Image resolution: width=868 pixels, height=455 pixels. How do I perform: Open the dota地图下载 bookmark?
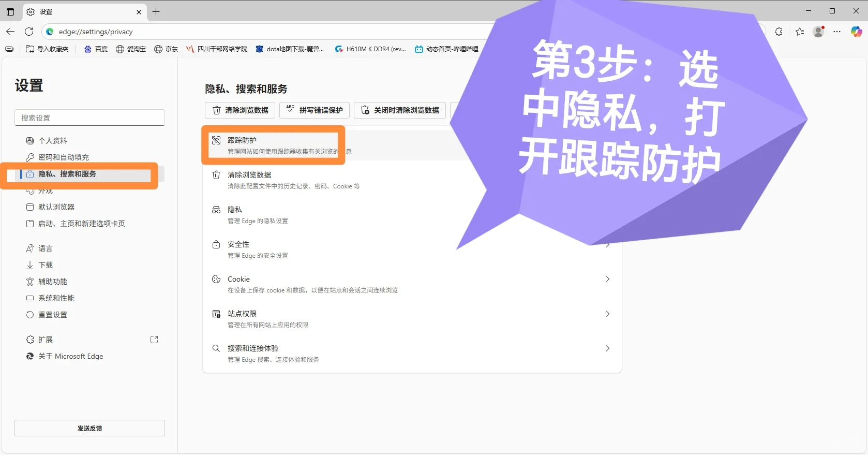point(290,49)
